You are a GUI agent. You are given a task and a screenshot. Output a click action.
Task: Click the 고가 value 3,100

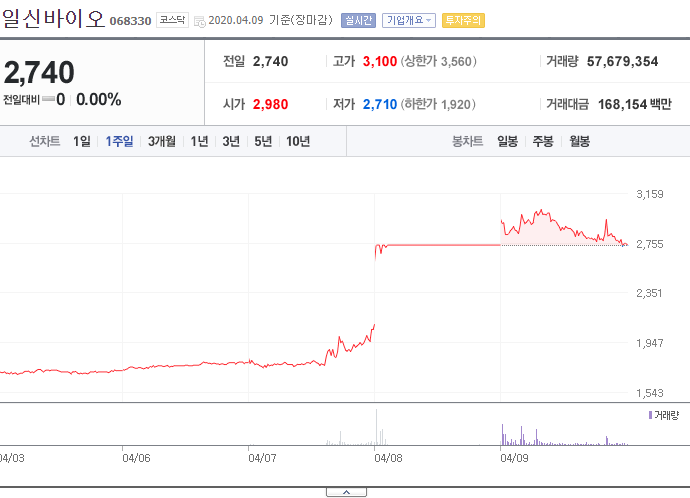380,61
